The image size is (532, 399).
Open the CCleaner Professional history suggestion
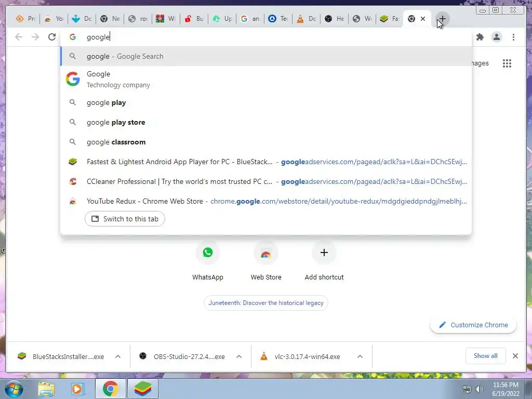pyautogui.click(x=266, y=181)
